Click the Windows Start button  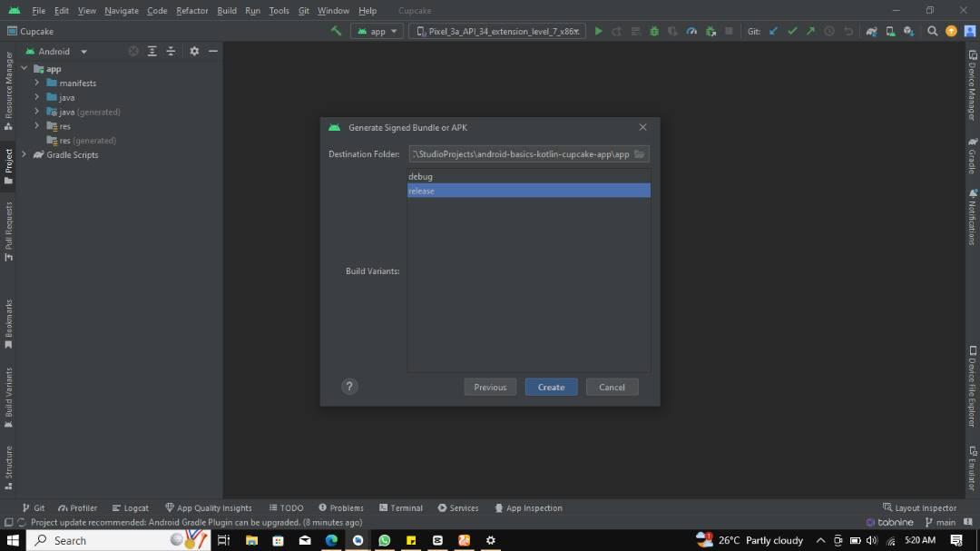tap(13, 540)
